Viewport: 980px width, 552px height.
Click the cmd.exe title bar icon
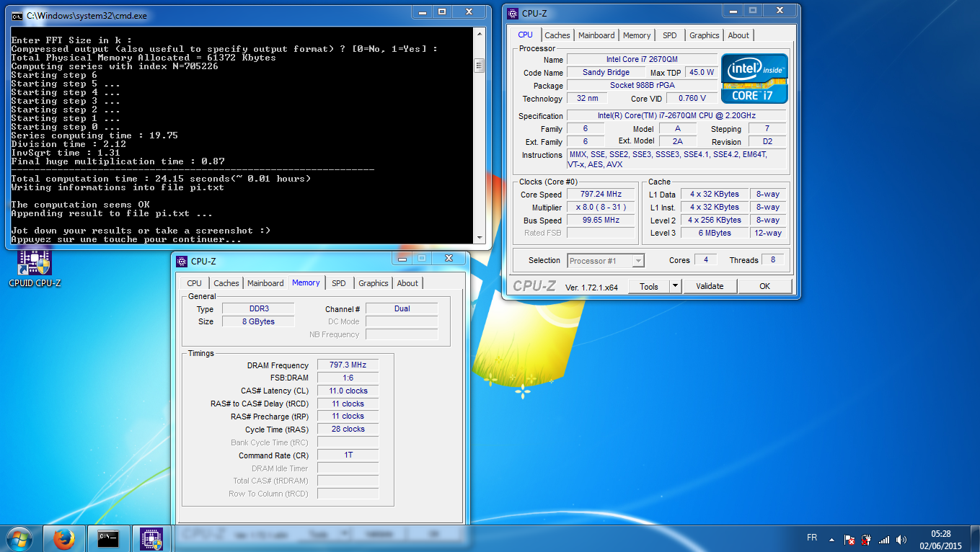tap(17, 15)
